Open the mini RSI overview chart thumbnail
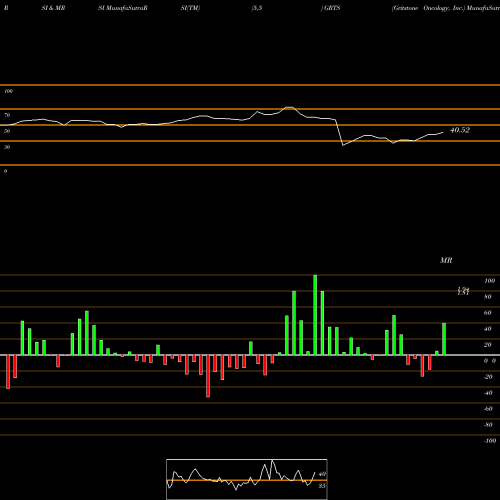Viewport: 500px width, 500px height. point(247,479)
